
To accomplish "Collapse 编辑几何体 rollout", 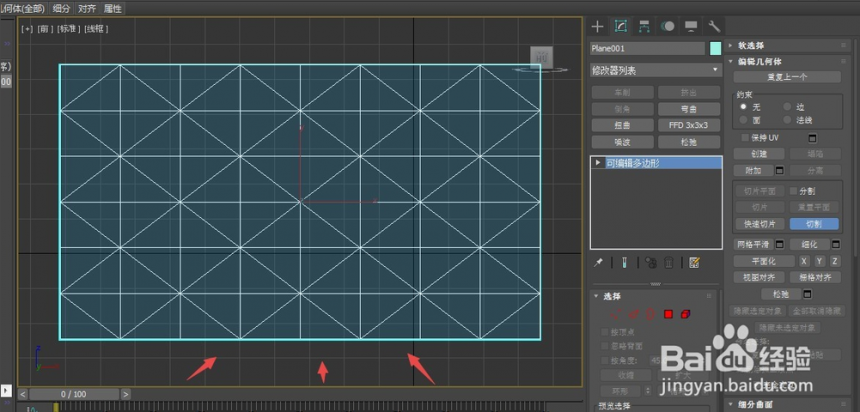I will 731,61.
